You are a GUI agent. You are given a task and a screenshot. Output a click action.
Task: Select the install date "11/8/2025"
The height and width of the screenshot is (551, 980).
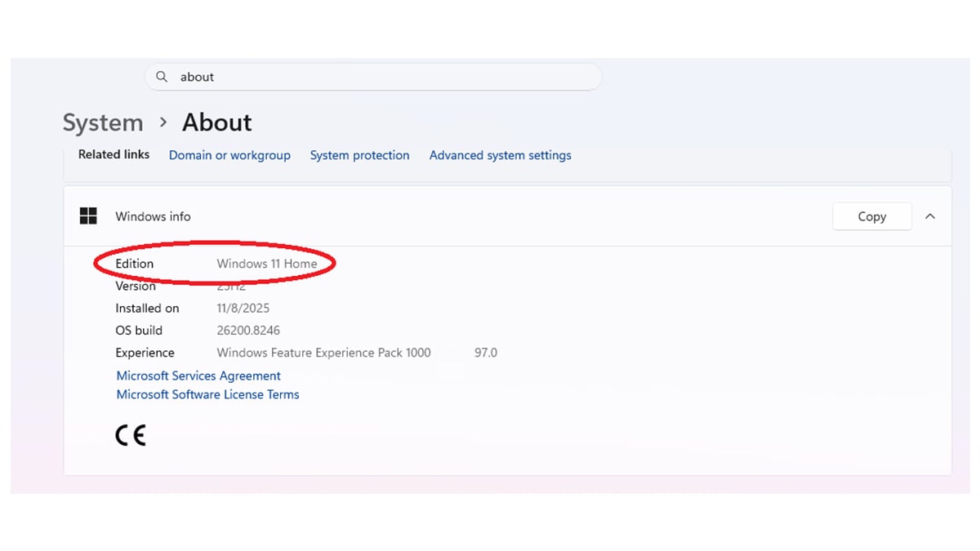point(243,309)
